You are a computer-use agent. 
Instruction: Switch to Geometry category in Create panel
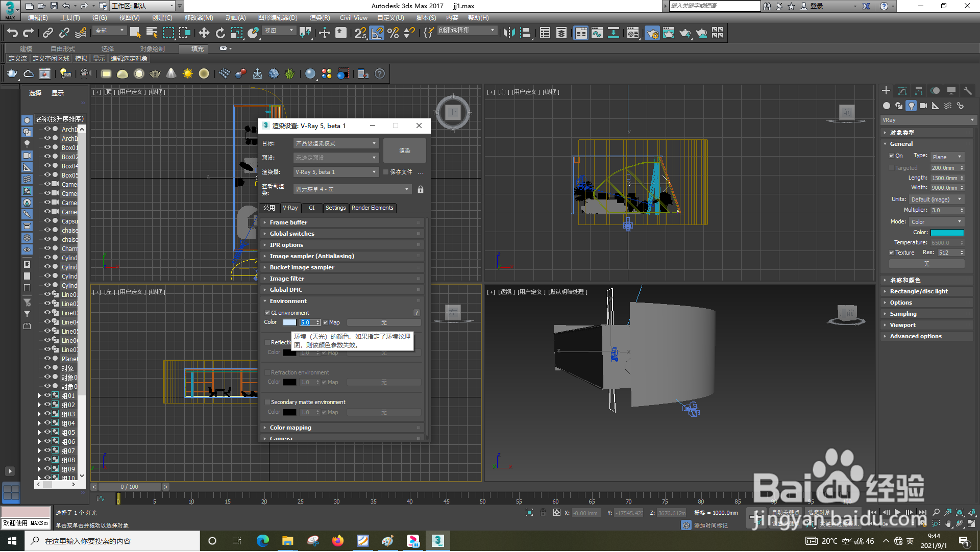click(x=887, y=106)
